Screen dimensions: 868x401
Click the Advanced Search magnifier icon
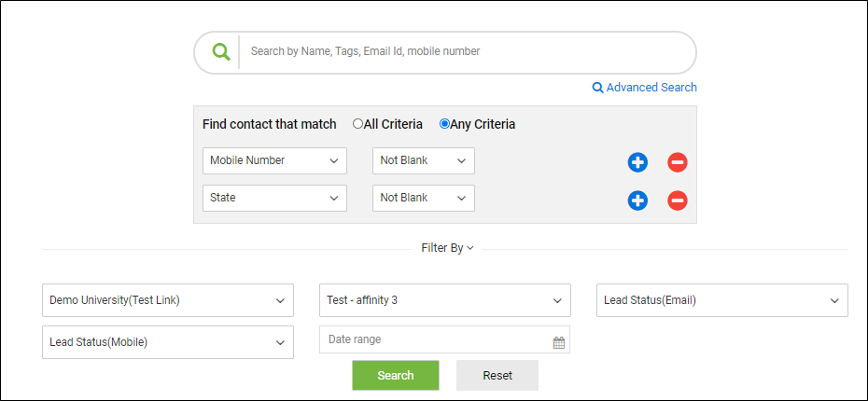[597, 88]
